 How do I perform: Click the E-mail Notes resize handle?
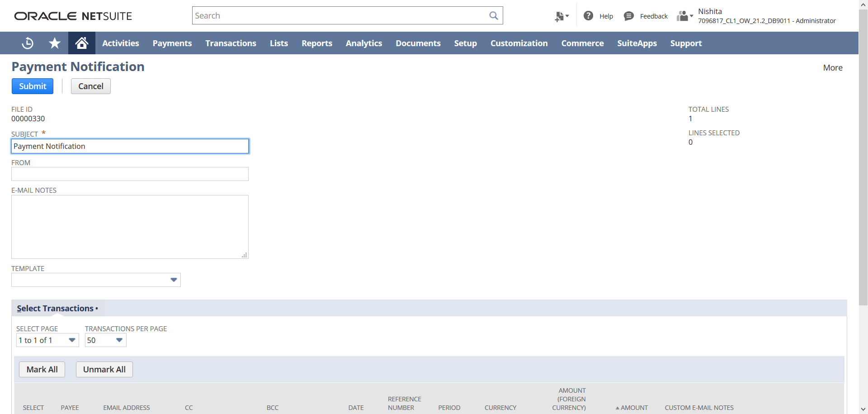coord(245,255)
